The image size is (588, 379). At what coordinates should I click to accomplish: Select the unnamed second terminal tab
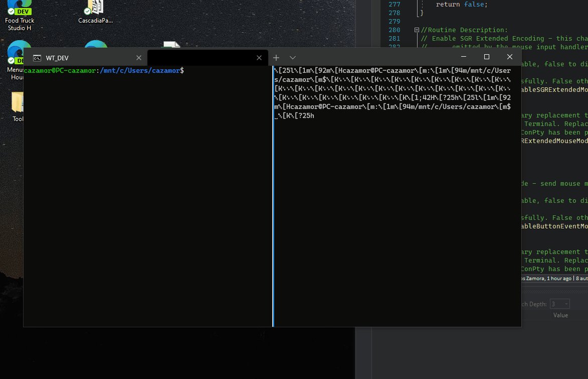click(206, 57)
